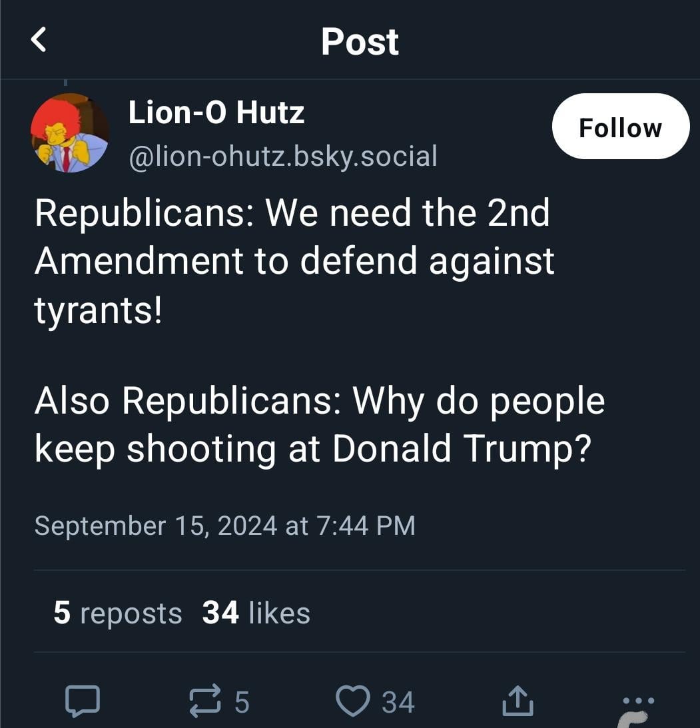Open the share icon for this post
Screen dimensions: 700x728
click(518, 701)
